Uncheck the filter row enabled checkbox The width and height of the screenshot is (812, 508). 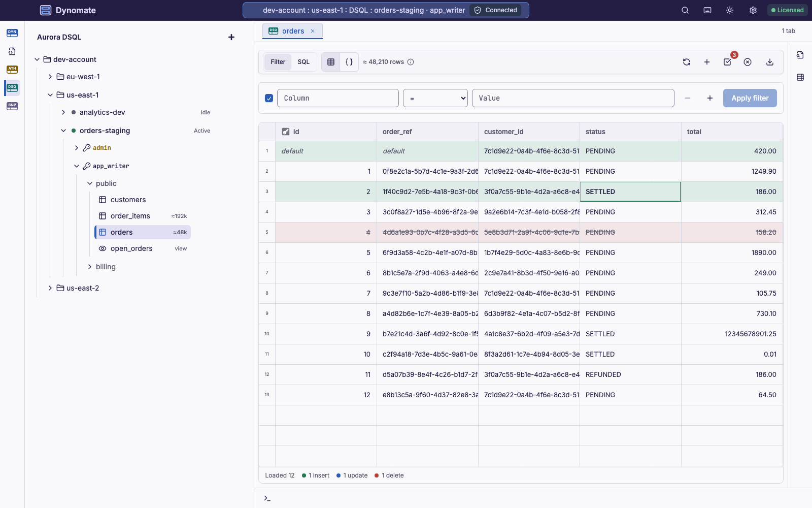tap(269, 98)
